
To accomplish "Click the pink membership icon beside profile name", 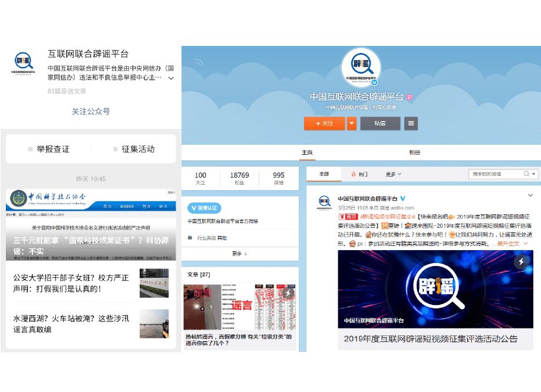I will click(410, 97).
